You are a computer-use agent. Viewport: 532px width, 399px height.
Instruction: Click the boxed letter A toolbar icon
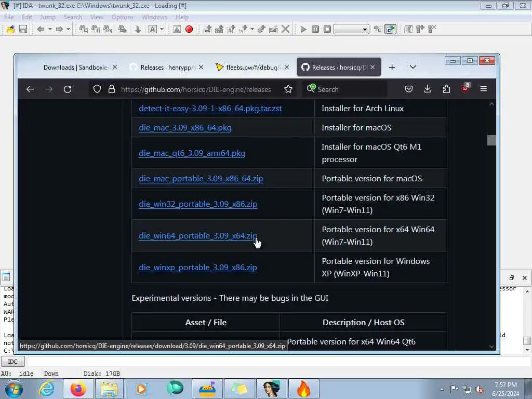click(153, 29)
